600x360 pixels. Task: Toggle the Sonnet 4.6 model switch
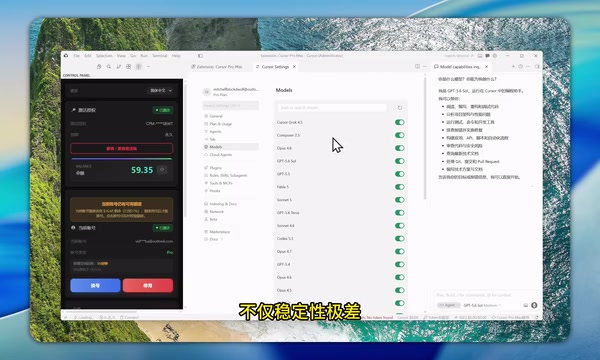pyautogui.click(x=399, y=226)
